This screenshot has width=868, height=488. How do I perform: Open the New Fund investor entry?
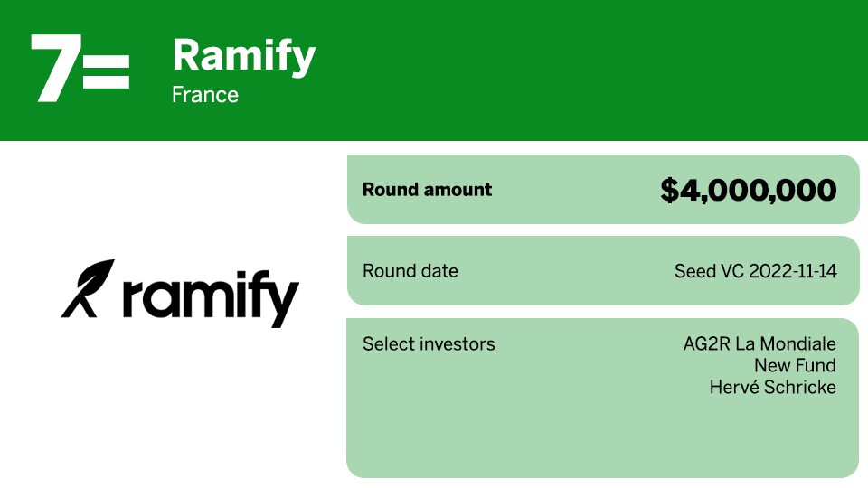point(795,366)
